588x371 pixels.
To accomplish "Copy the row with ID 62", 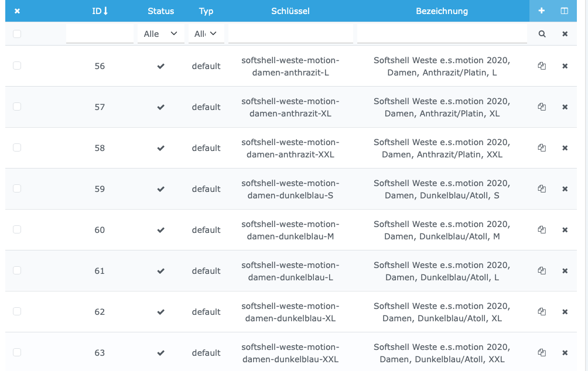I will pyautogui.click(x=542, y=311).
